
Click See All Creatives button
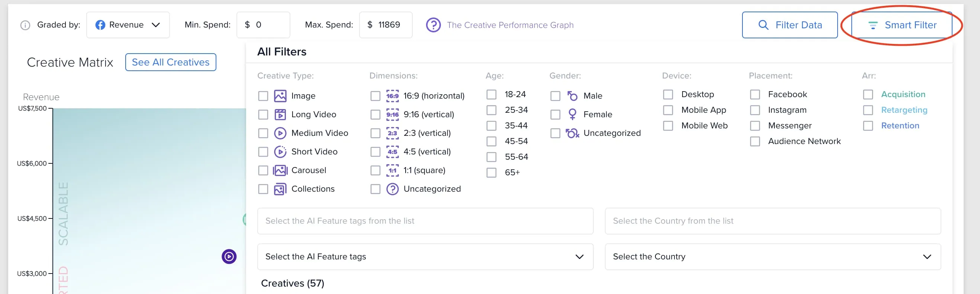click(x=170, y=63)
